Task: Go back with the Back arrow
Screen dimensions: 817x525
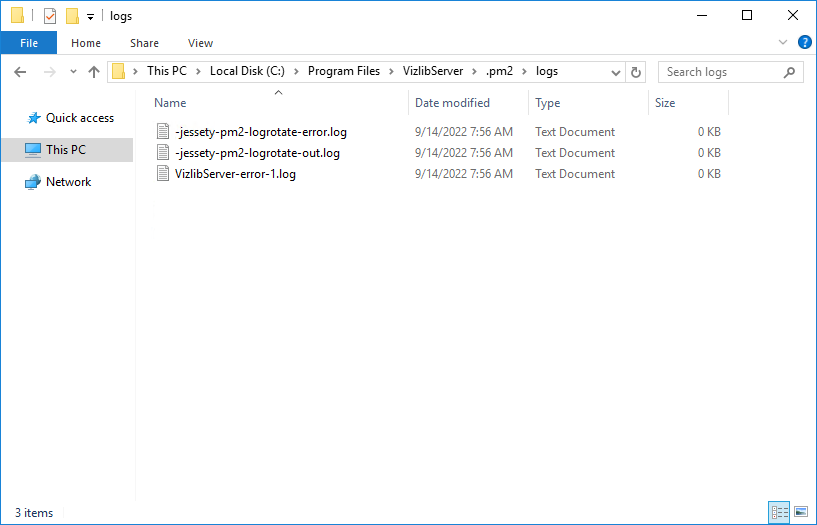Action: pyautogui.click(x=20, y=72)
